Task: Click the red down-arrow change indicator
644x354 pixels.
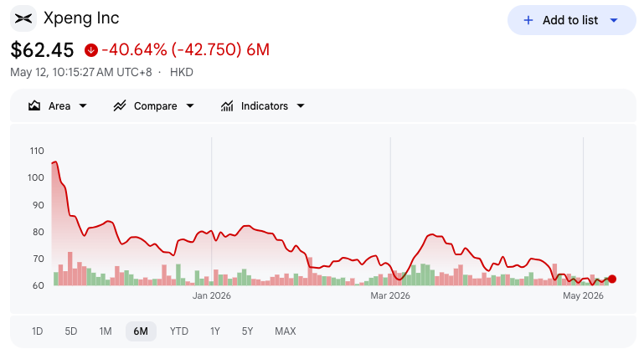Action: click(x=91, y=50)
